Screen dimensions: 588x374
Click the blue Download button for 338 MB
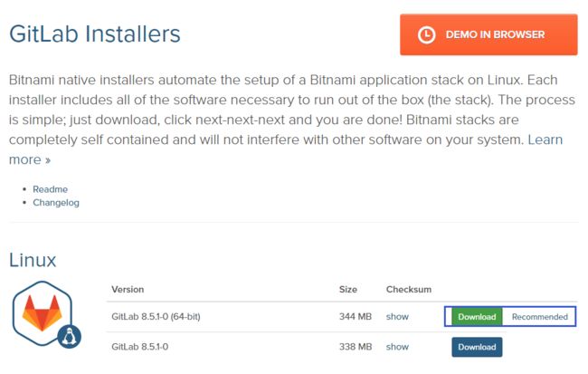[x=477, y=347]
